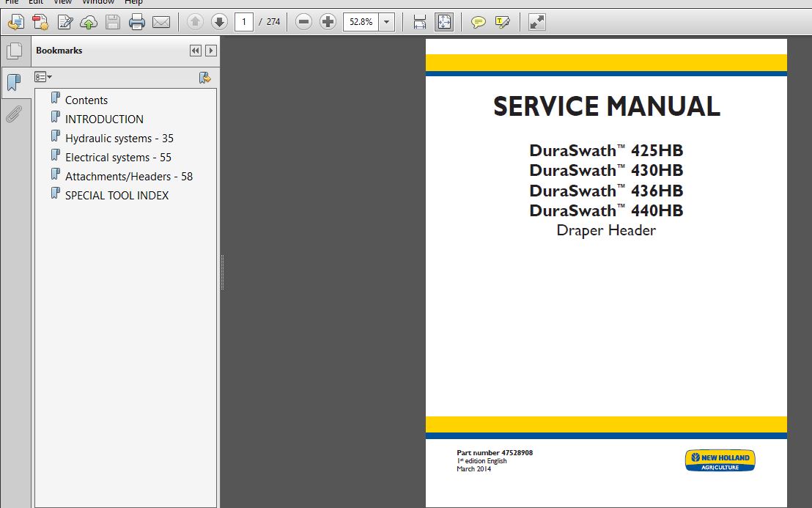Click the Email envelope icon
The image size is (812, 508).
[161, 22]
